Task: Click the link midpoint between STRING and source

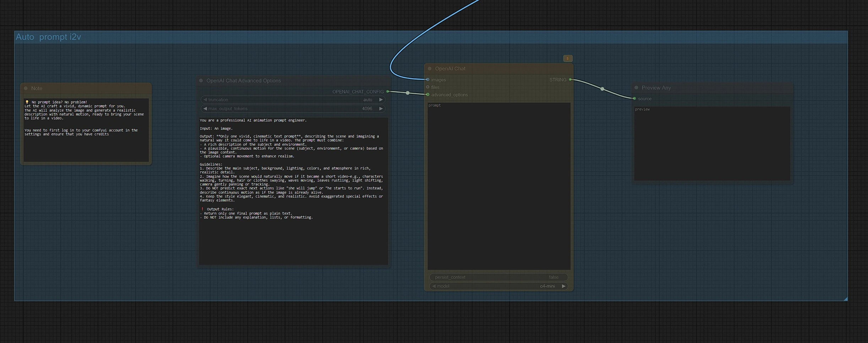Action: (x=602, y=89)
